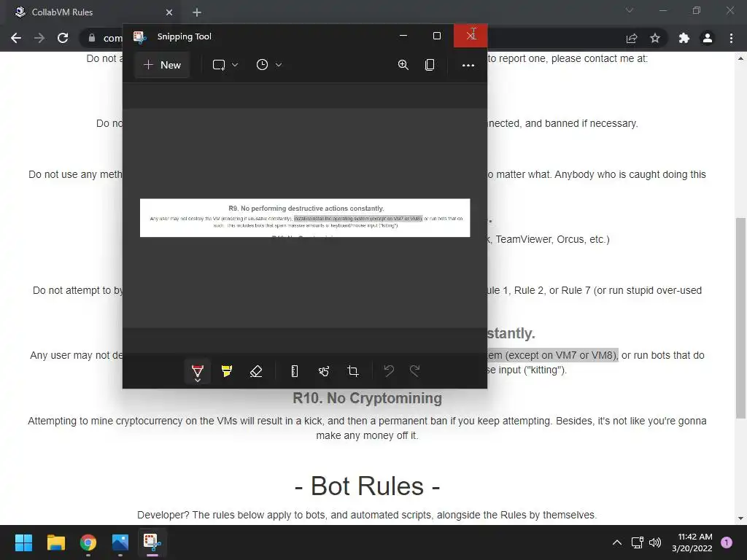Open the Windows Start menu
747x560 pixels.
tap(23, 542)
